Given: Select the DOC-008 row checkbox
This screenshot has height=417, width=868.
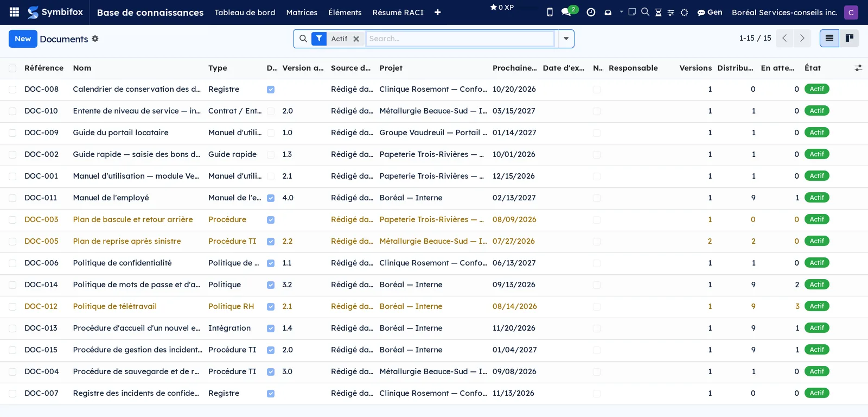Looking at the screenshot, I should 12,89.
